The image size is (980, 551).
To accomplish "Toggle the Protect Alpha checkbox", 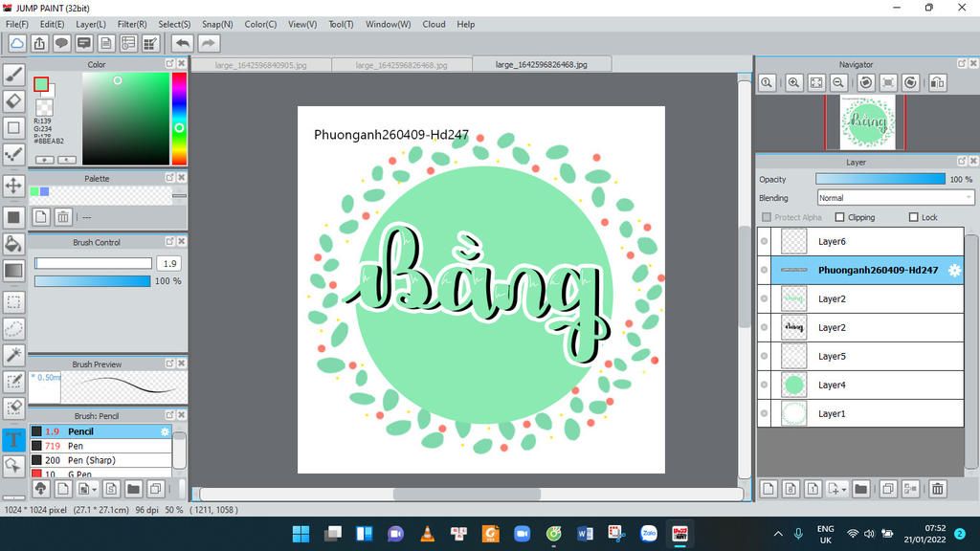I will point(767,217).
